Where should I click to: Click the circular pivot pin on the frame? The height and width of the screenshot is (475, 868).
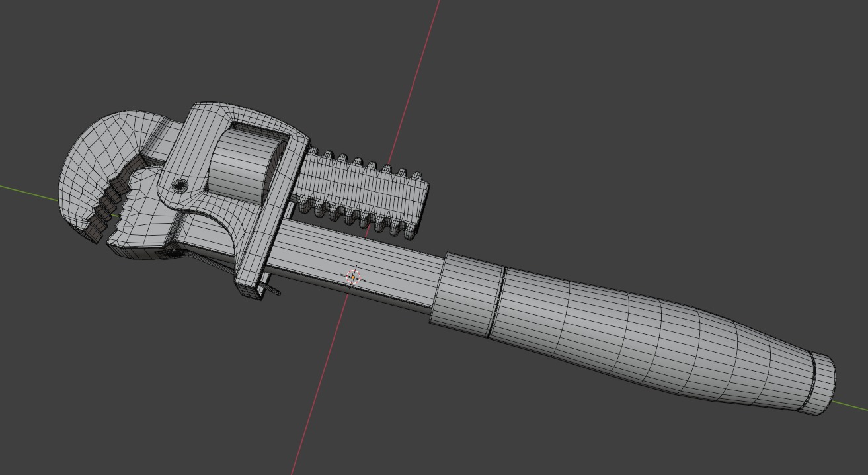[179, 186]
